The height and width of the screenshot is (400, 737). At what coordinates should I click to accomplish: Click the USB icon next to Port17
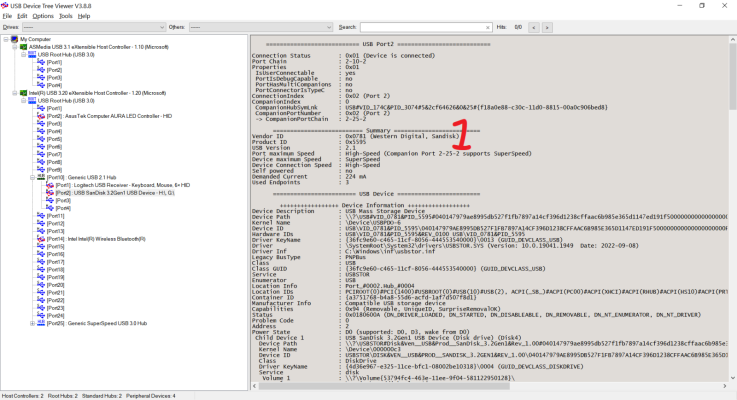click(x=41, y=262)
